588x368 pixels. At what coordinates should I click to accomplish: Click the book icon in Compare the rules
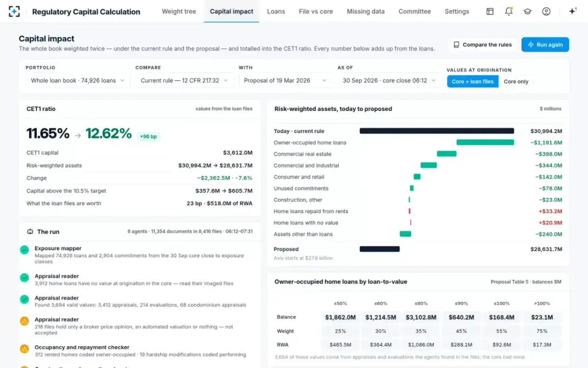point(457,45)
